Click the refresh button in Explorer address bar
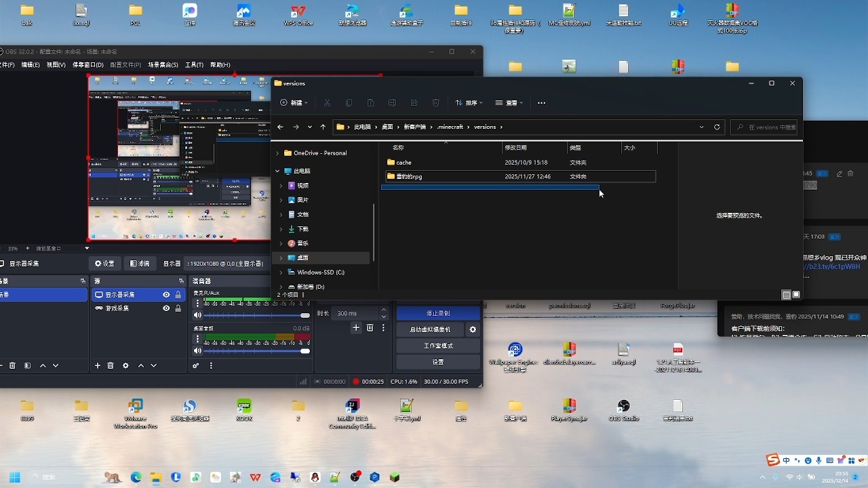Viewport: 868px width, 488px height. (717, 127)
